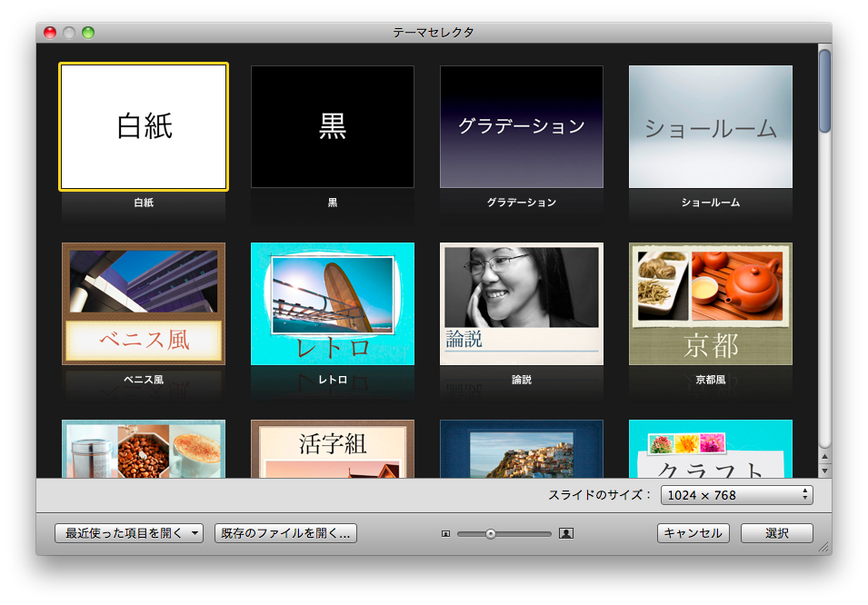The image size is (868, 605).
Task: Choose the 京都風 teapot theme thumbnail
Action: 710,304
